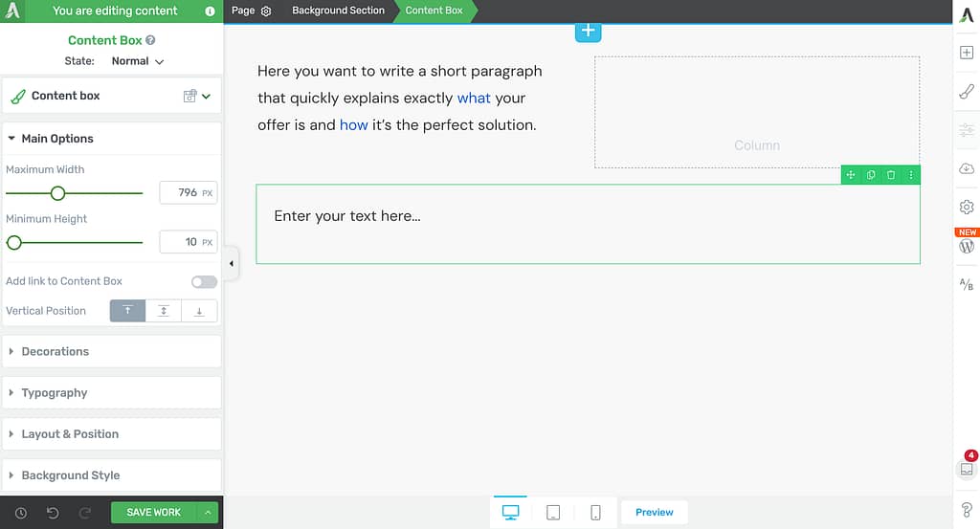Click the Minimum Height slider handle
980x529 pixels.
click(x=13, y=243)
